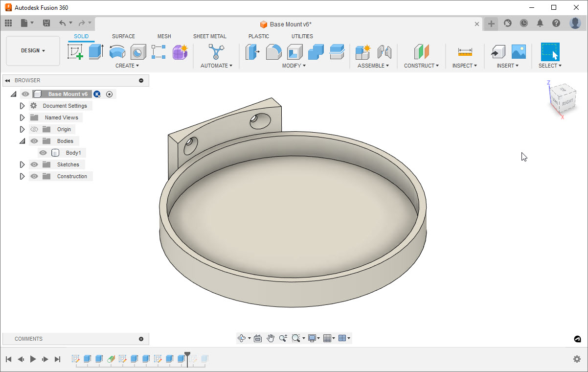Select the Revolve tool
Image resolution: width=588 pixels, height=372 pixels.
[117, 51]
